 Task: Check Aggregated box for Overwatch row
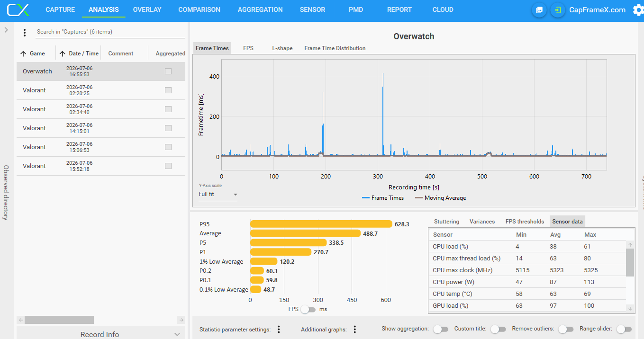[168, 71]
